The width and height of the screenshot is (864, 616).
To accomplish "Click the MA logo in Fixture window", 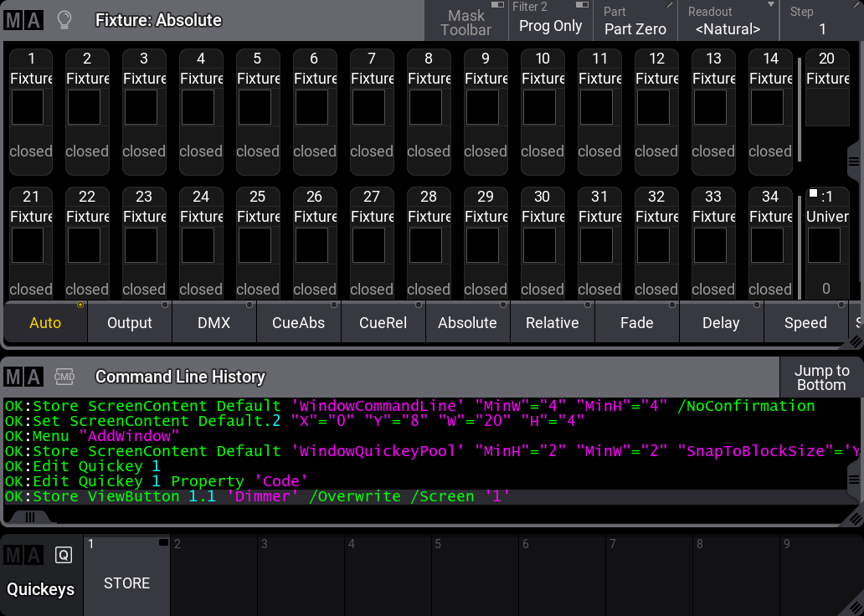I will click(23, 20).
